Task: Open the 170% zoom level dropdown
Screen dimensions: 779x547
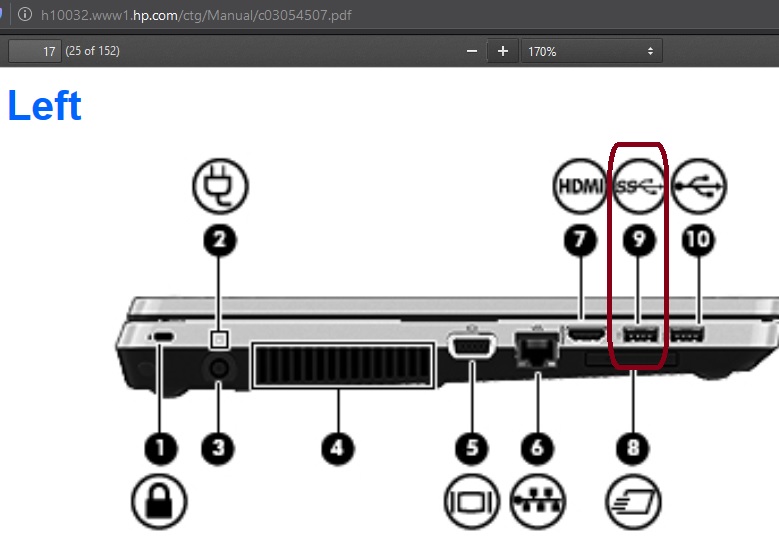Action: coord(591,51)
